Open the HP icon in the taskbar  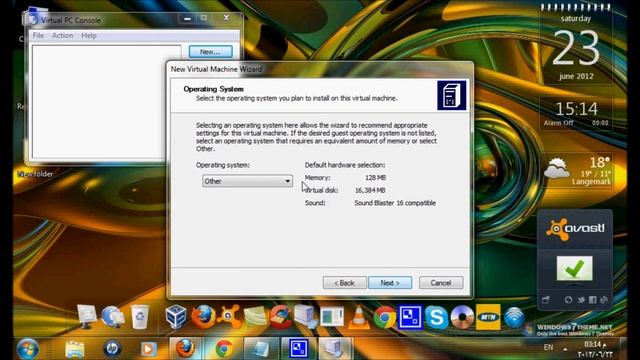112,349
